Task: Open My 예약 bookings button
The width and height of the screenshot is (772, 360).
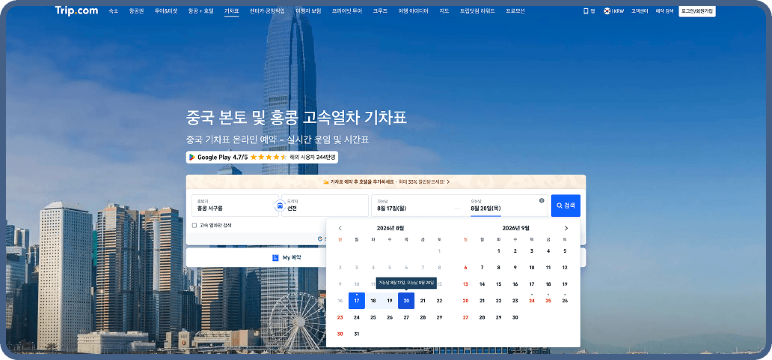Action: [286, 257]
